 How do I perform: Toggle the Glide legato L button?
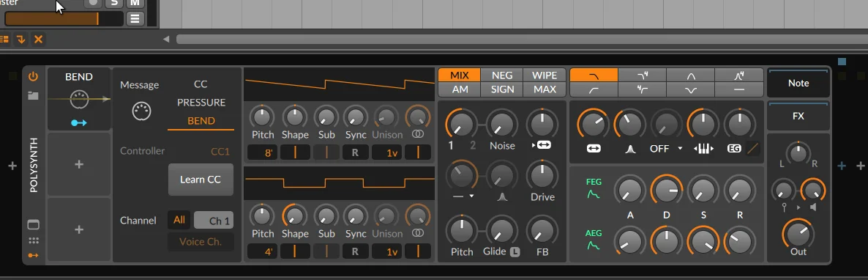point(515,251)
